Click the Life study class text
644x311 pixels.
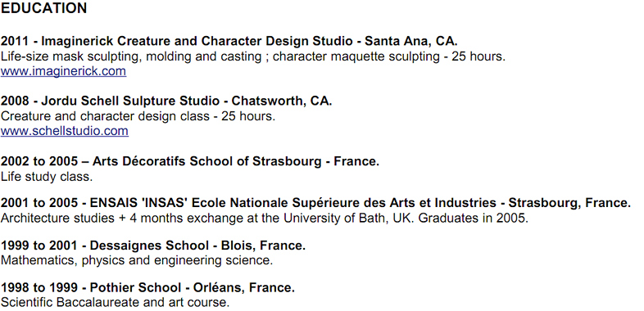pos(47,177)
